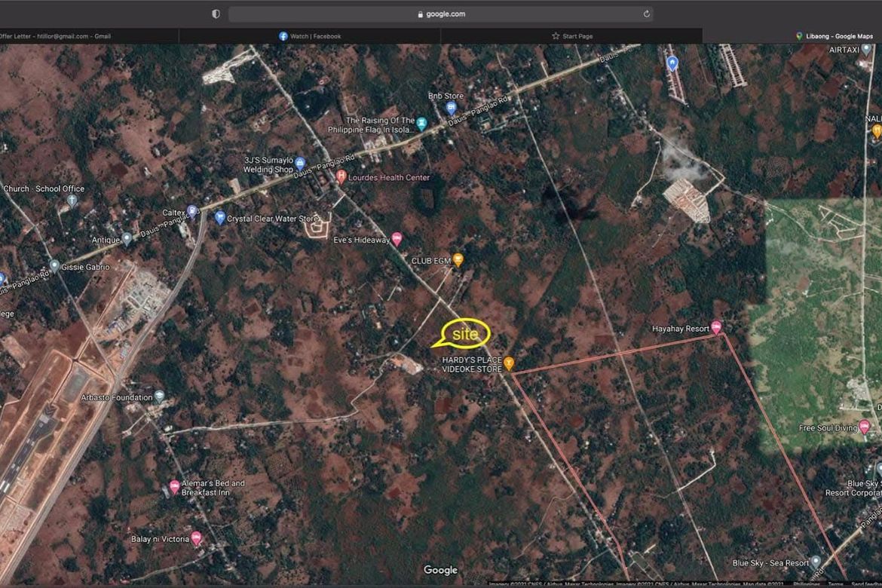Viewport: 882px width, 588px height.
Task: Reload the page in Safari
Action: tap(646, 14)
